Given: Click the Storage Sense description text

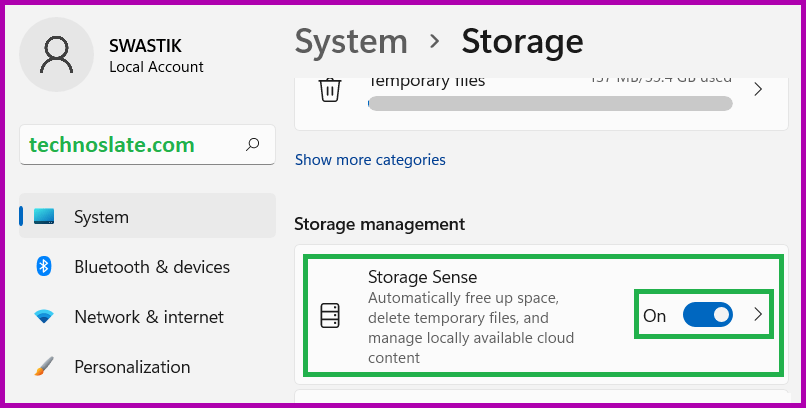Looking at the screenshot, I should (x=471, y=328).
